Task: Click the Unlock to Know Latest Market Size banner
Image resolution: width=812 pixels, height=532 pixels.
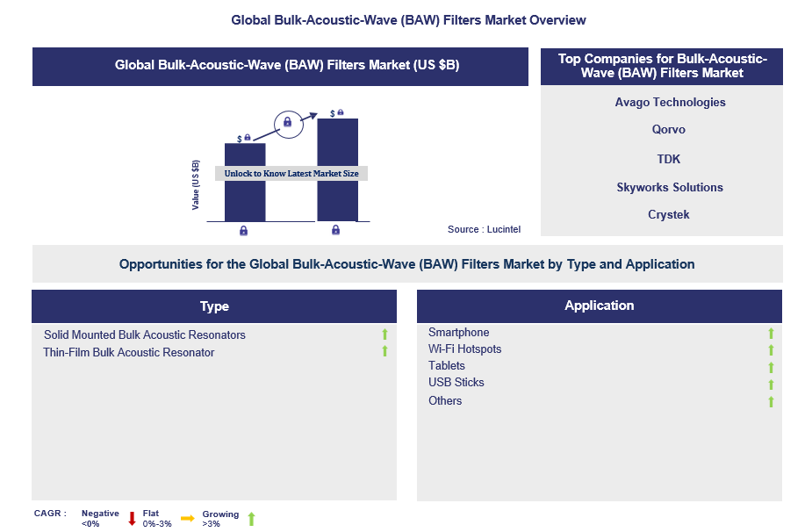Action: coord(291,174)
